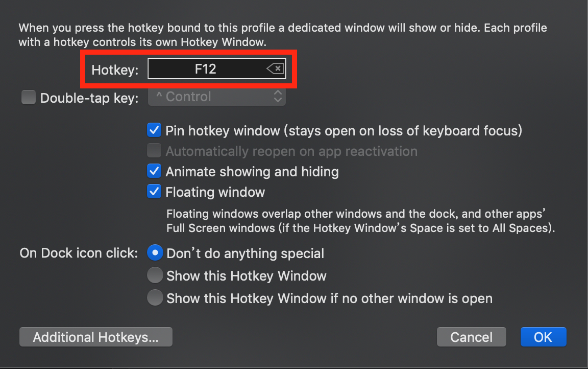The image size is (588, 369).
Task: Click the up-down chevrons on the Control selector
Action: tap(277, 97)
